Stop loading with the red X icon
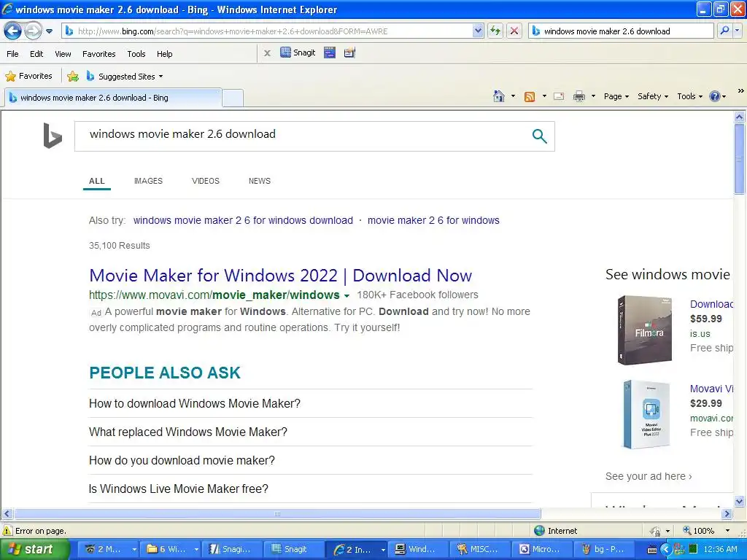 click(x=514, y=31)
